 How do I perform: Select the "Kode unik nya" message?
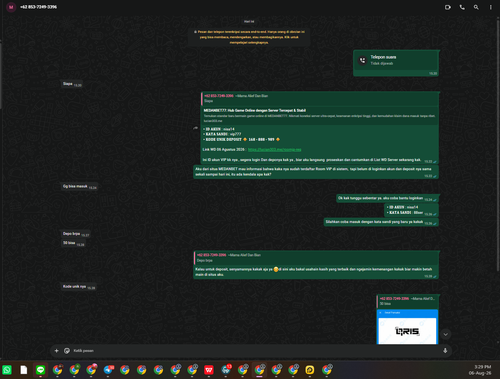tap(79, 287)
